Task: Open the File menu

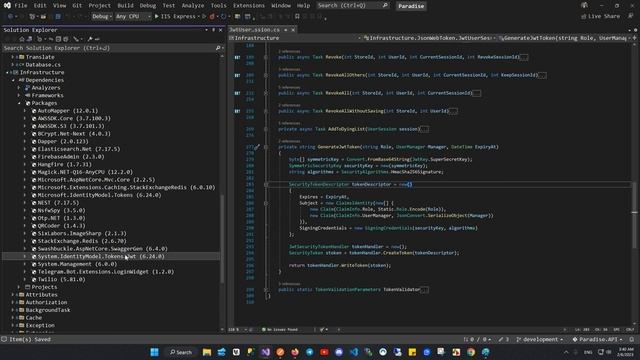Action: tap(20, 6)
